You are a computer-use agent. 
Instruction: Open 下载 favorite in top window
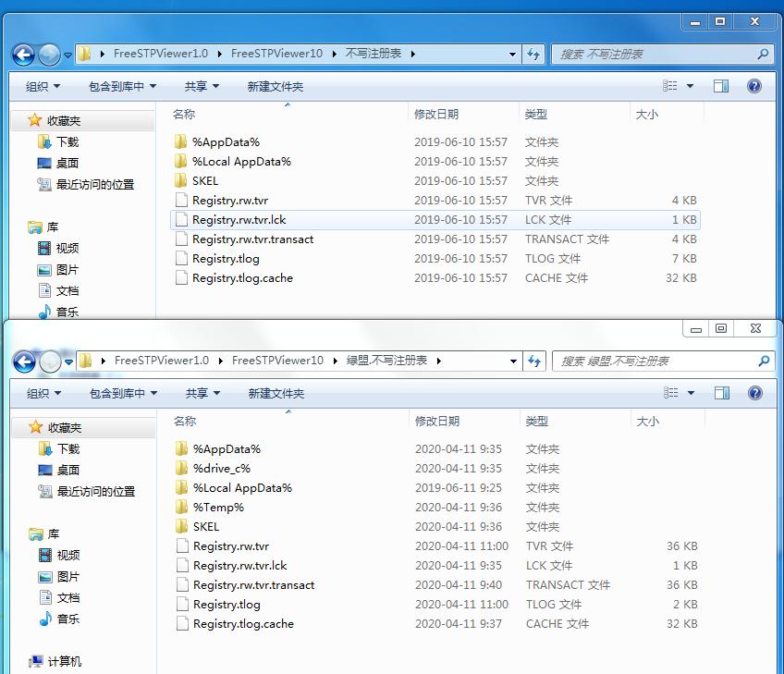click(x=58, y=142)
